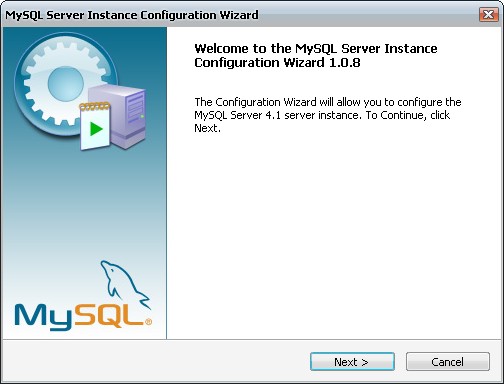Click the "Welcome to the MySQL Server Instance" heading
The image size is (504, 384).
click(316, 49)
